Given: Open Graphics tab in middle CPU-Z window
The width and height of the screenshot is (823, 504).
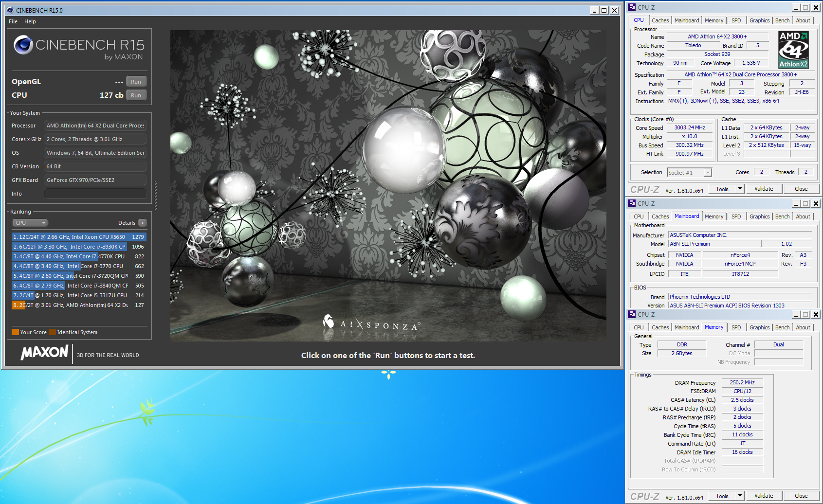Looking at the screenshot, I should click(759, 216).
